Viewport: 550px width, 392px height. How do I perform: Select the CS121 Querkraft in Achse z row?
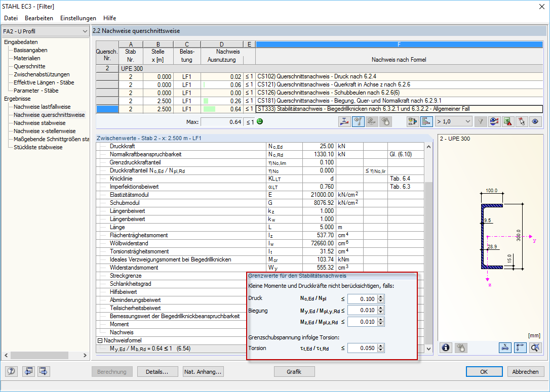319,84
